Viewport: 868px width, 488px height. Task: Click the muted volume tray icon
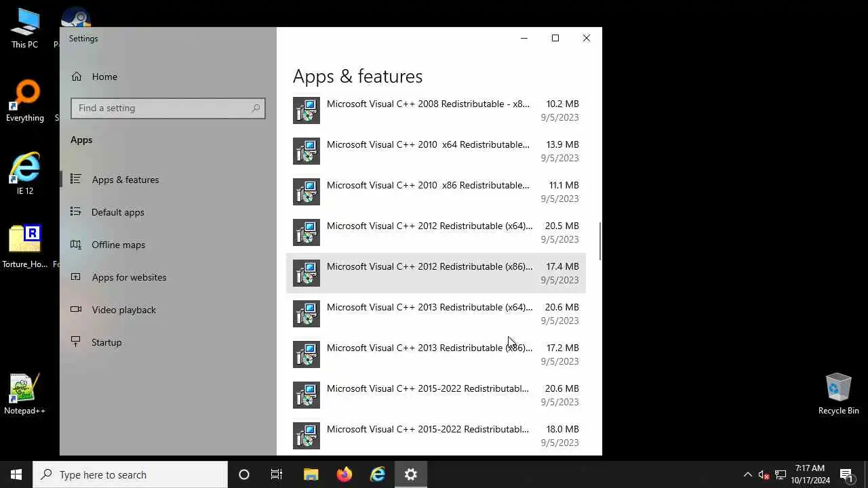[764, 474]
